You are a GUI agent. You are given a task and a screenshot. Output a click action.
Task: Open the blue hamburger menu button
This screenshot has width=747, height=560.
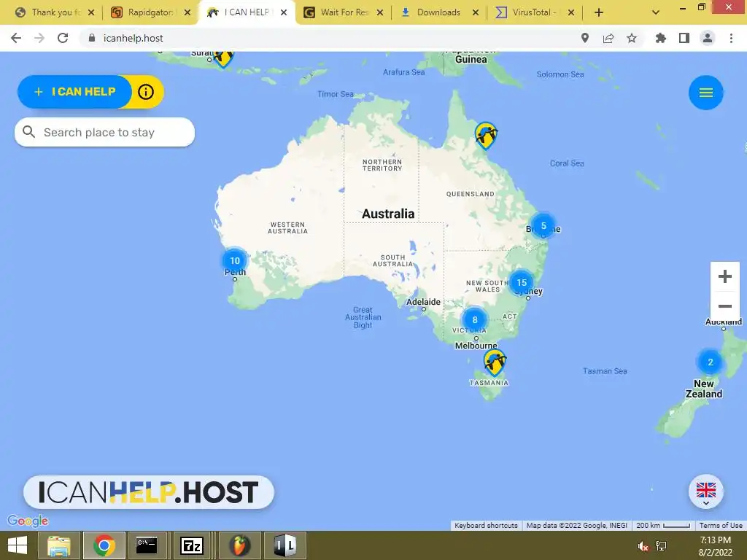point(705,93)
